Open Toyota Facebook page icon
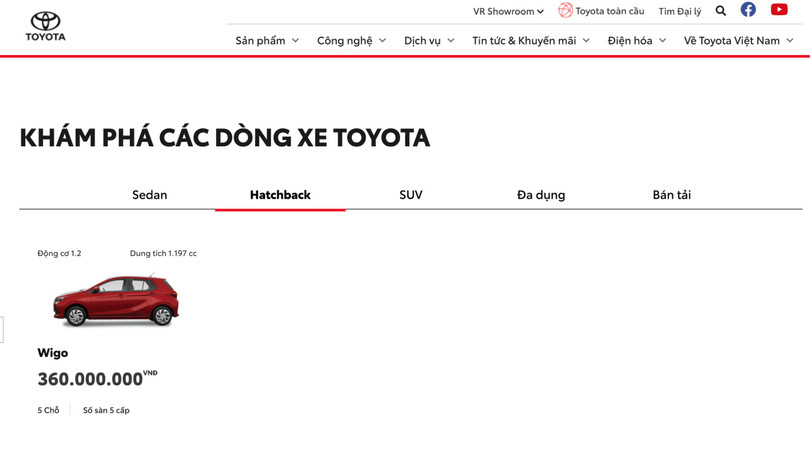810x456 pixels. point(748,10)
